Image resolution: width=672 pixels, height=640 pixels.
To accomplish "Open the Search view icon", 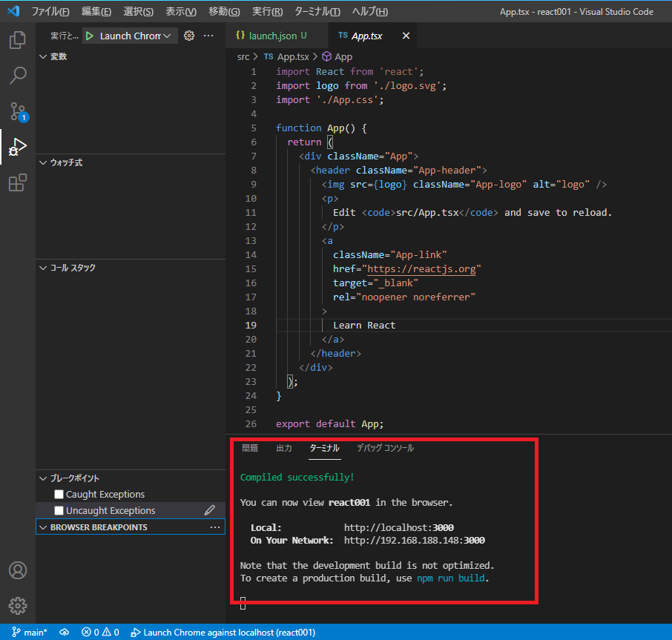I will click(18, 76).
